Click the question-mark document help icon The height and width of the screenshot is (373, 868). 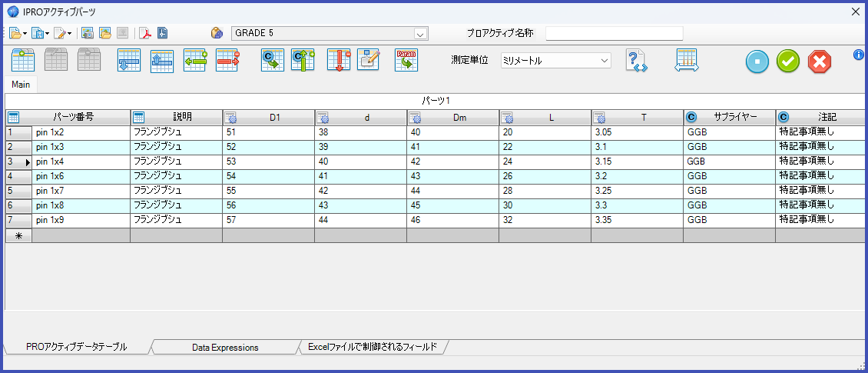coord(637,60)
